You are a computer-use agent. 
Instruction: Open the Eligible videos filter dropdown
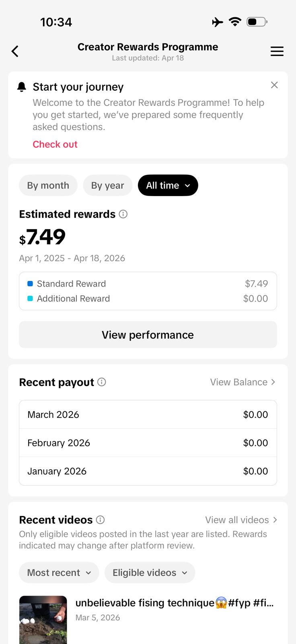tap(150, 573)
